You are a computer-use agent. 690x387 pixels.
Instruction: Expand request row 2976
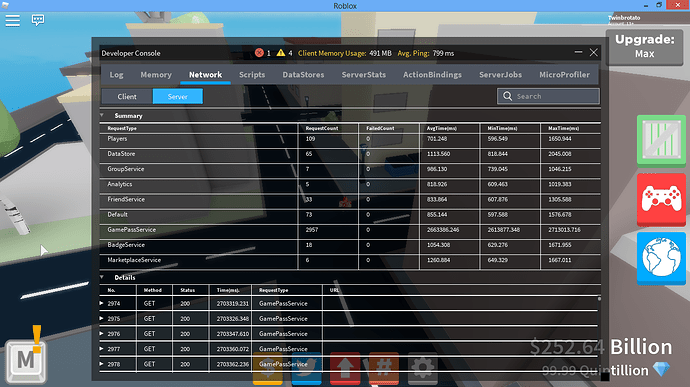(102, 334)
